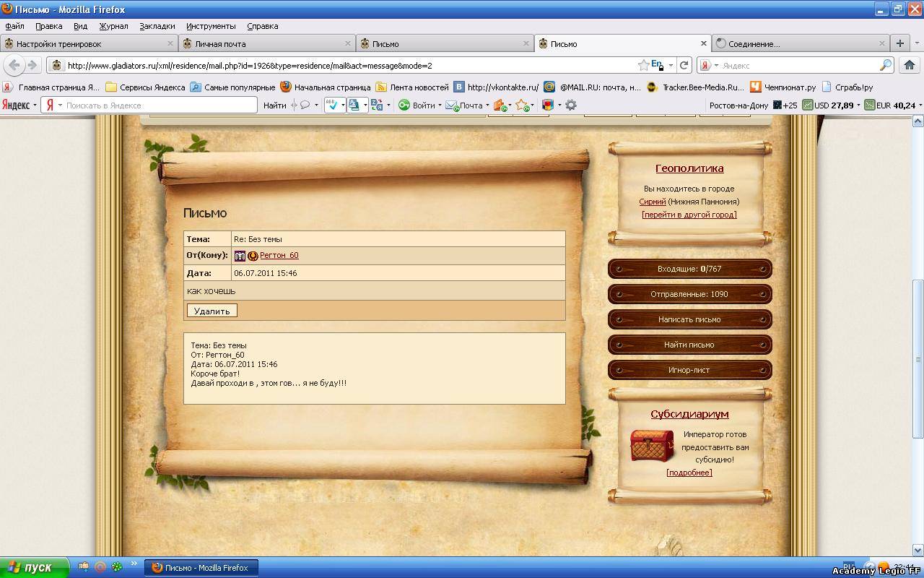
Task: Switch to the Соединение... tab
Action: pos(801,43)
